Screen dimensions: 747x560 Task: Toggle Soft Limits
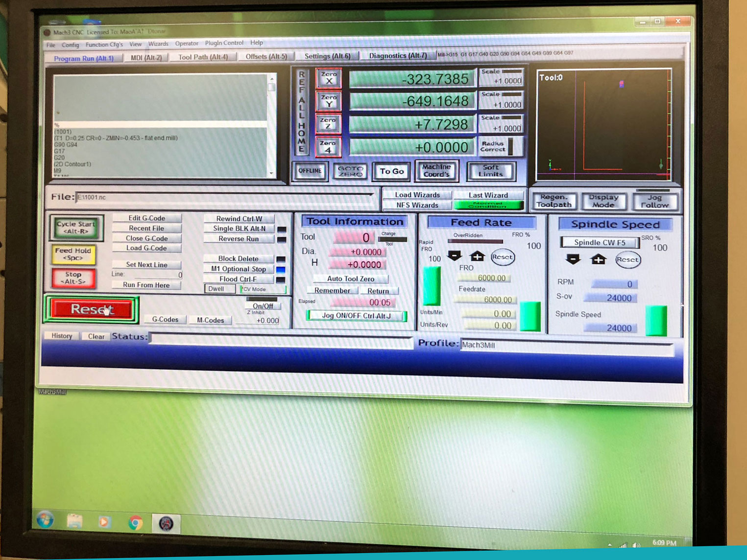pos(490,171)
